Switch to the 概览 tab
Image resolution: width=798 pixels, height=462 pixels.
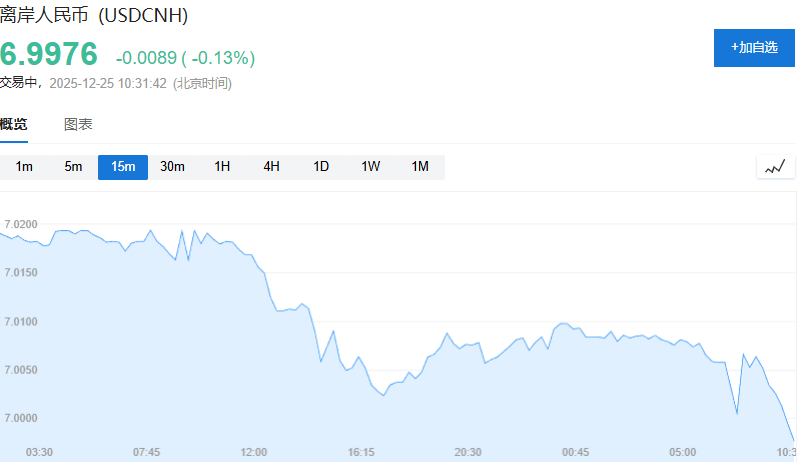click(14, 125)
